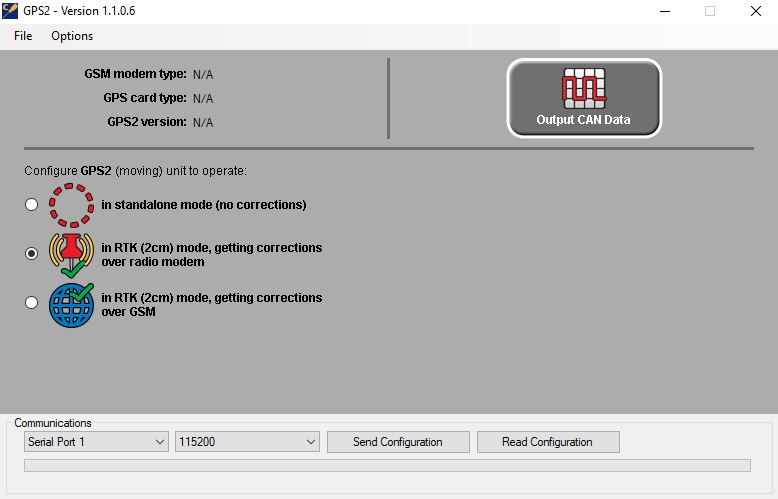This screenshot has height=499, width=778.
Task: Expand the Serial Port 1 dropdown
Action: pos(96,442)
